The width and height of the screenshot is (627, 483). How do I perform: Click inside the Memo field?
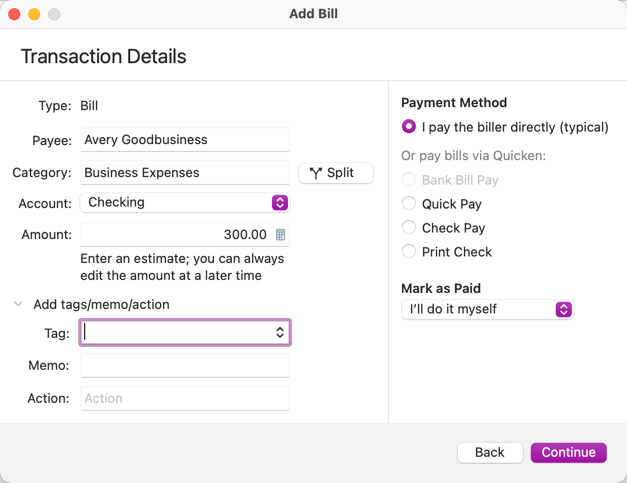point(184,366)
